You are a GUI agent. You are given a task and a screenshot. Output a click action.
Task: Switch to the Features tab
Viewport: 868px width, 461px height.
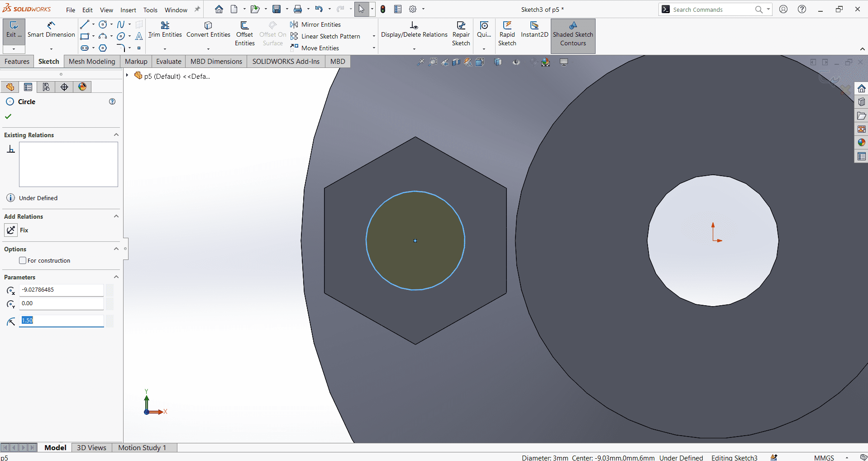click(x=17, y=62)
